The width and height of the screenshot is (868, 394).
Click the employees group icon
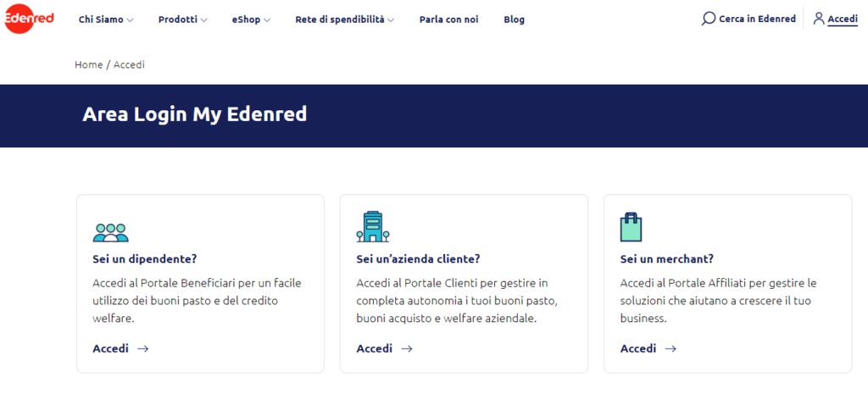click(x=111, y=232)
